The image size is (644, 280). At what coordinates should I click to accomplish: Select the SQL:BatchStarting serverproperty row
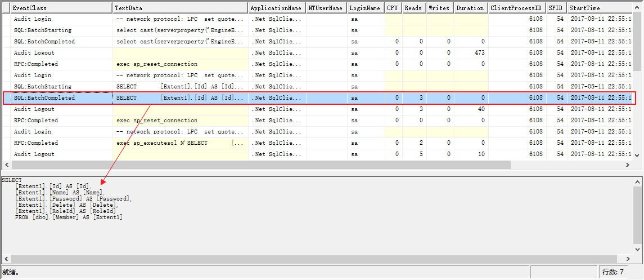(317, 30)
